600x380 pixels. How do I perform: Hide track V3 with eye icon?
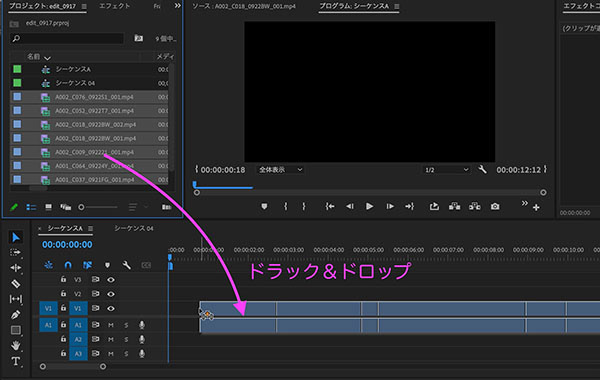[x=111, y=280]
